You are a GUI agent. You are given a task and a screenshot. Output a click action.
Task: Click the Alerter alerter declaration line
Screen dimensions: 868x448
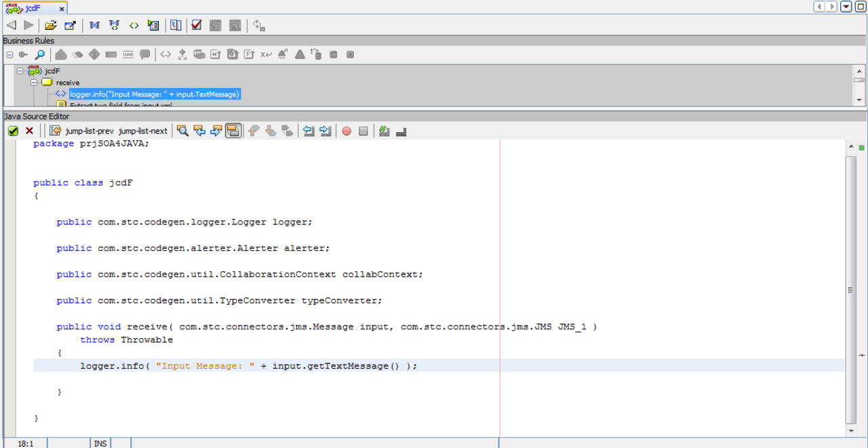pos(193,248)
